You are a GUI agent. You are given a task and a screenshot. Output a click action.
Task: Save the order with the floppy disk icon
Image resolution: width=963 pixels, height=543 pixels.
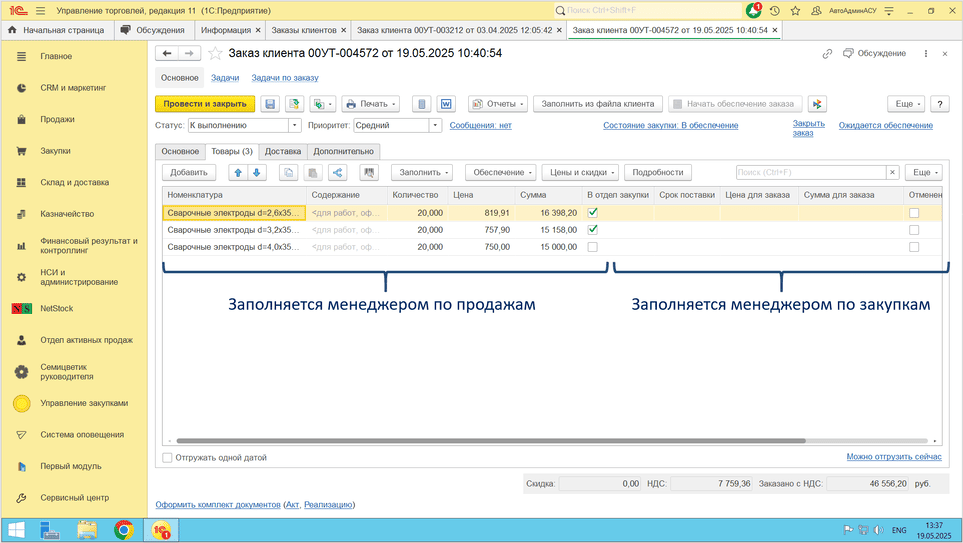coord(270,104)
